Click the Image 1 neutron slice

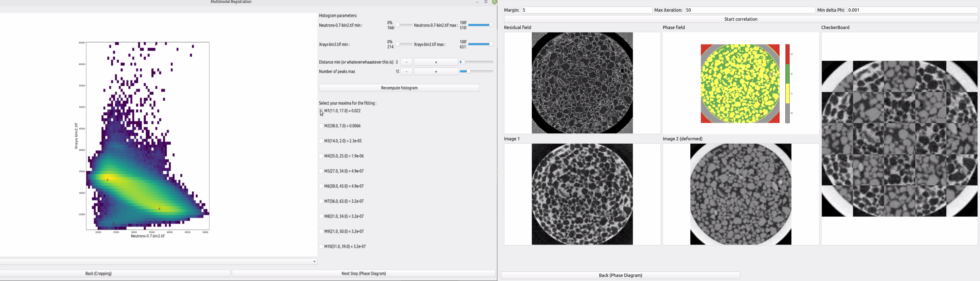coord(582,194)
